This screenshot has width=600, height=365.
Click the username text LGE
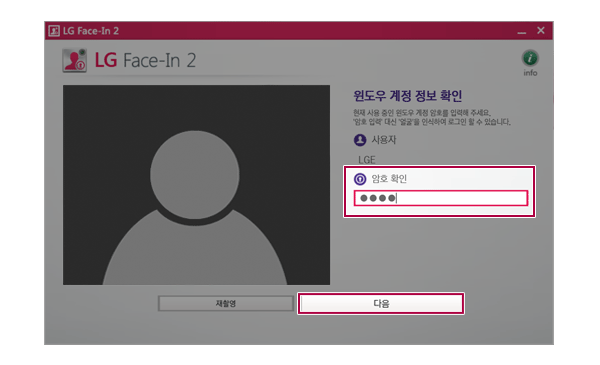(x=367, y=160)
